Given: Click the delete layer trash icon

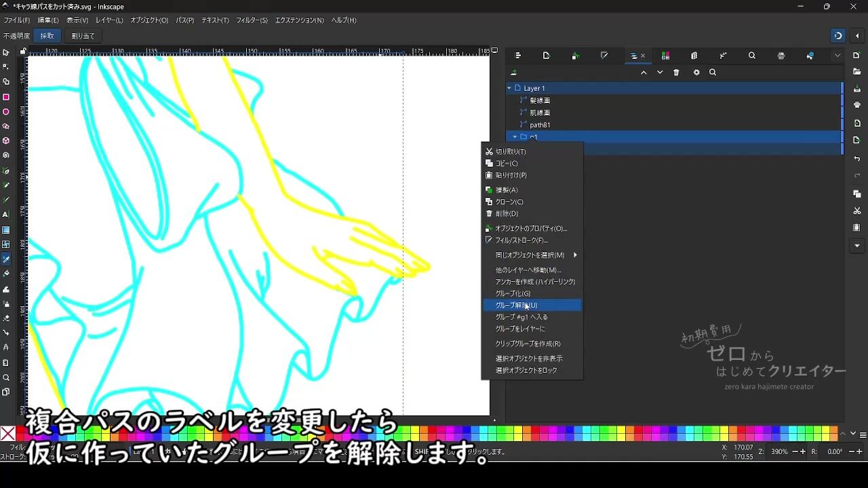Looking at the screenshot, I should coord(676,73).
